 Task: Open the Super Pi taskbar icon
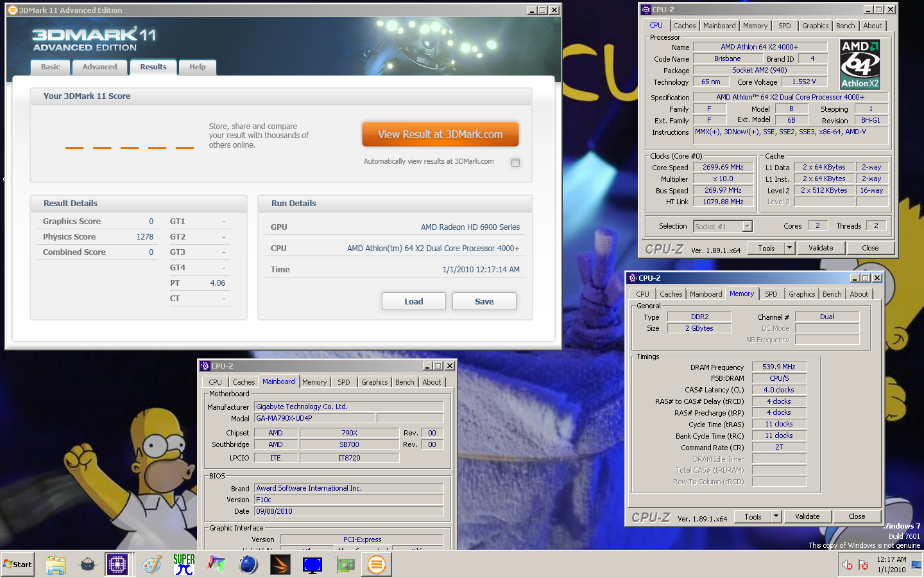pyautogui.click(x=184, y=565)
